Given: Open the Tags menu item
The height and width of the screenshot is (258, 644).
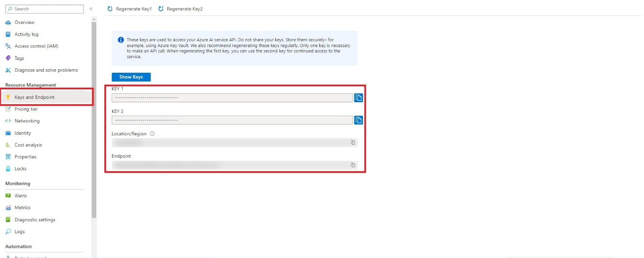Looking at the screenshot, I should tap(19, 58).
